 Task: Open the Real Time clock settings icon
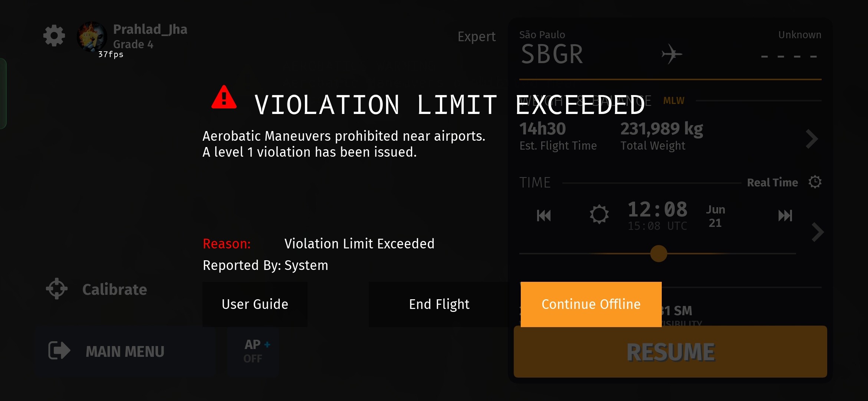[815, 182]
